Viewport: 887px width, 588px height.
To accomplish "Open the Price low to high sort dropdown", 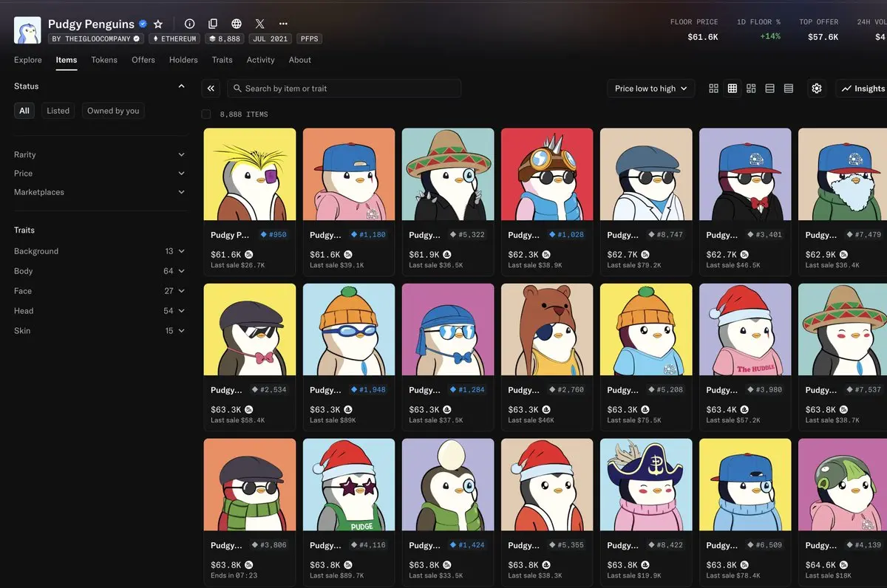I will (651, 89).
